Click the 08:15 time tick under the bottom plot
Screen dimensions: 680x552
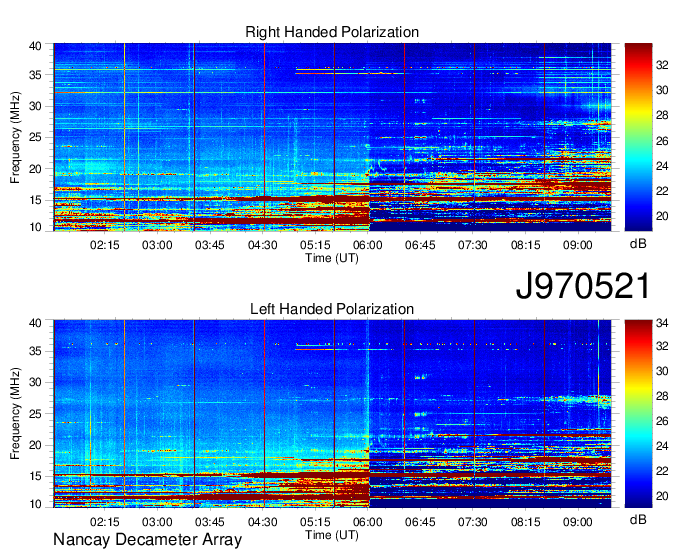click(x=525, y=522)
